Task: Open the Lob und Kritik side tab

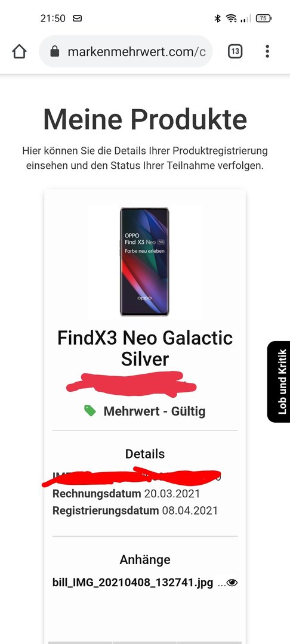Action: pyautogui.click(x=279, y=382)
